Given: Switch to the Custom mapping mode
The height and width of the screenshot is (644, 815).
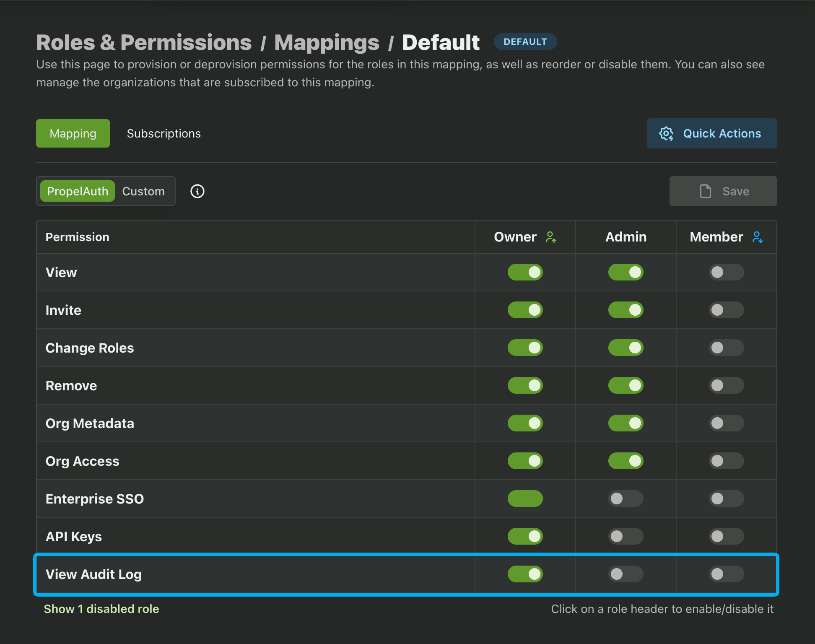Looking at the screenshot, I should coord(143,191).
